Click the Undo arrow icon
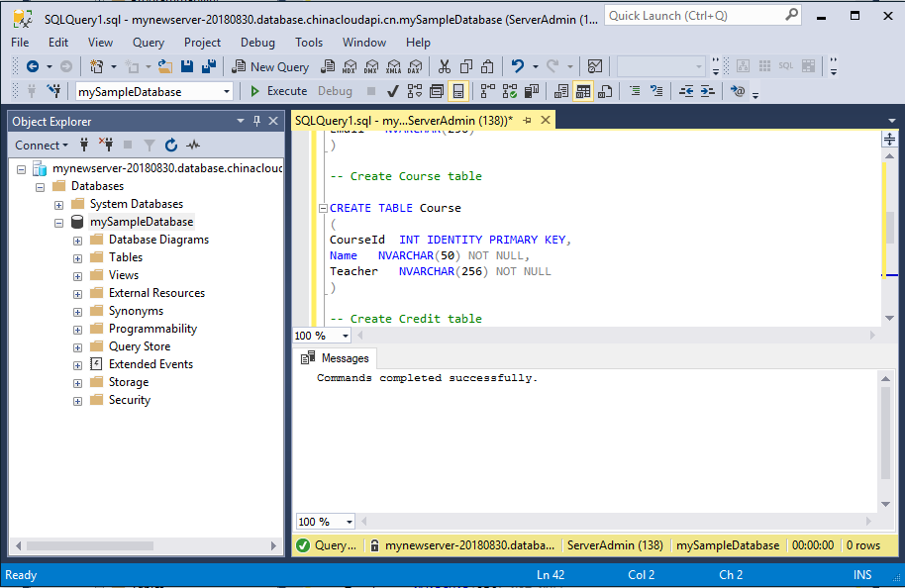This screenshot has height=588, width=905. [x=517, y=66]
